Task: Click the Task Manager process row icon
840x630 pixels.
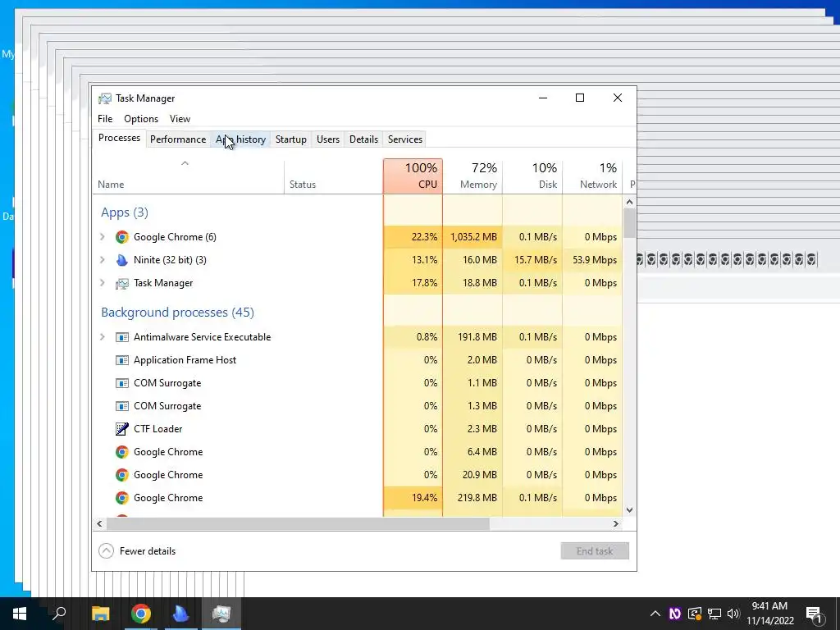Action: click(122, 283)
